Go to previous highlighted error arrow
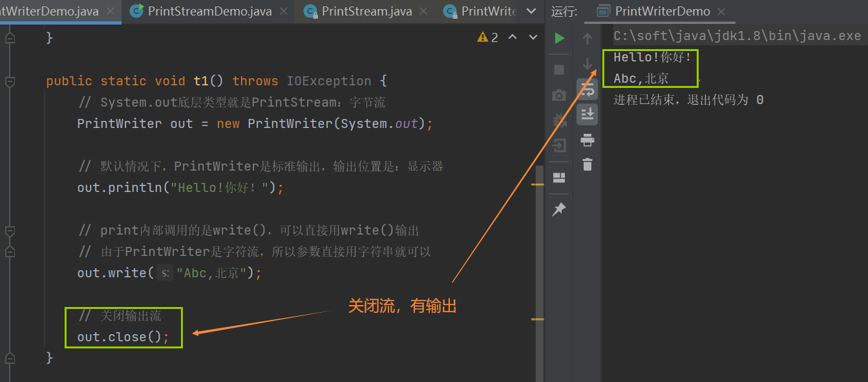The image size is (868, 382). 513,37
